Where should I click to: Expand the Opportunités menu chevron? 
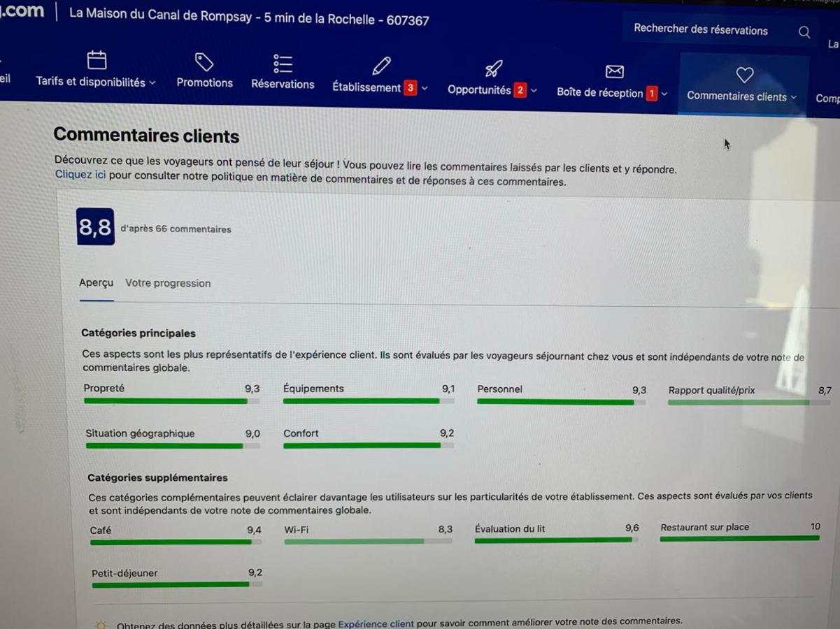tap(534, 90)
